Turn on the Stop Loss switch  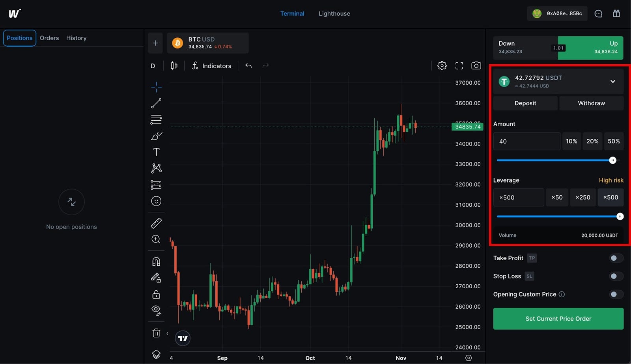point(616,276)
